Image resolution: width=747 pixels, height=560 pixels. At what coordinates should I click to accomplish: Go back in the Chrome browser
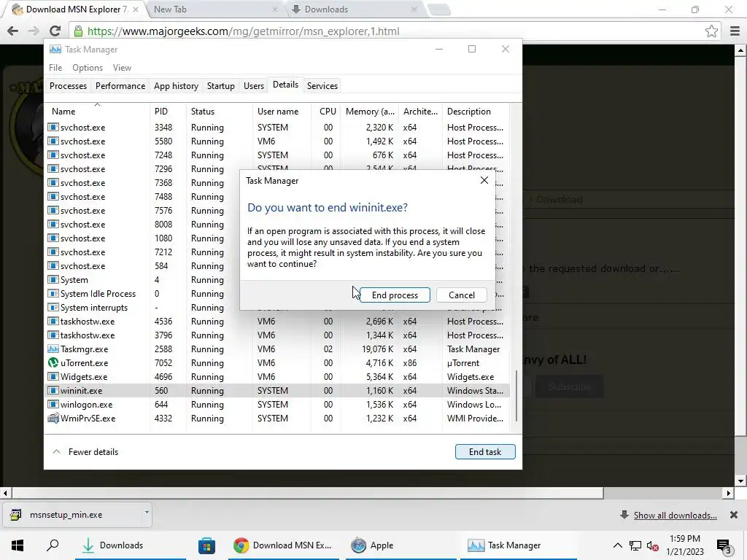[x=13, y=31]
